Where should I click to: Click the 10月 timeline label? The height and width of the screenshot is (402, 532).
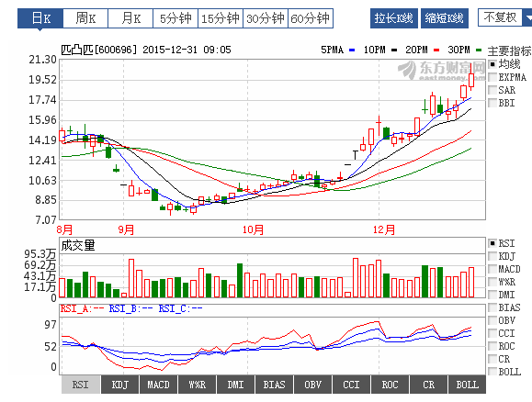[253, 229]
